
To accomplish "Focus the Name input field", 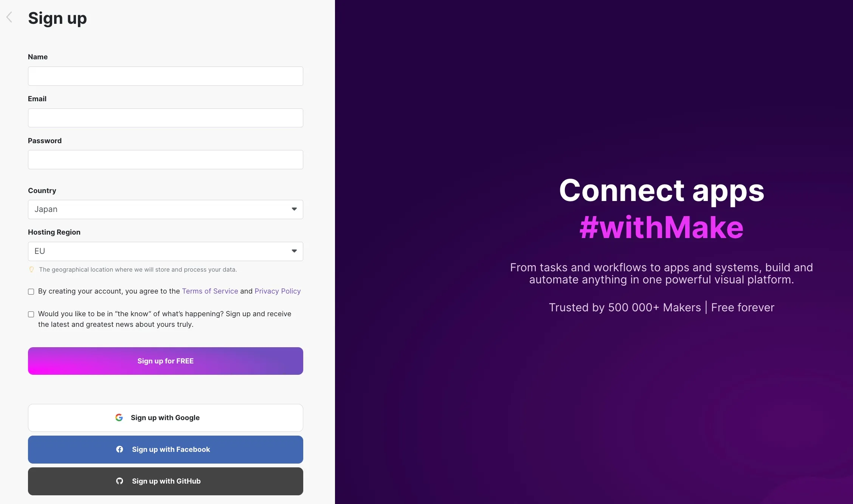I will 165,76.
